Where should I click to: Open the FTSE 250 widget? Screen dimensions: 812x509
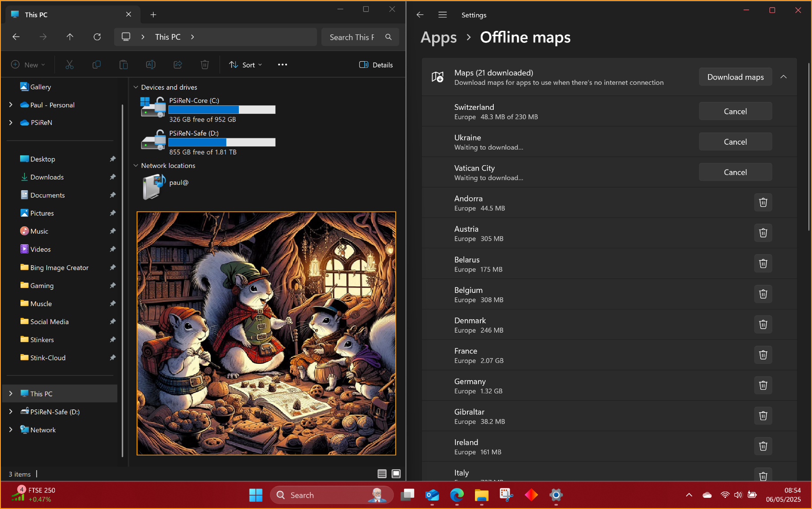pyautogui.click(x=34, y=495)
